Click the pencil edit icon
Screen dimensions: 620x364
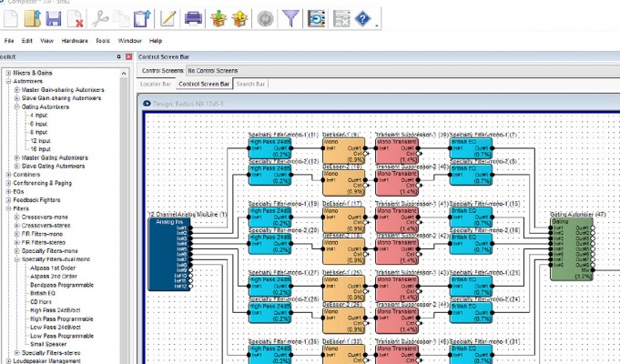(x=168, y=18)
